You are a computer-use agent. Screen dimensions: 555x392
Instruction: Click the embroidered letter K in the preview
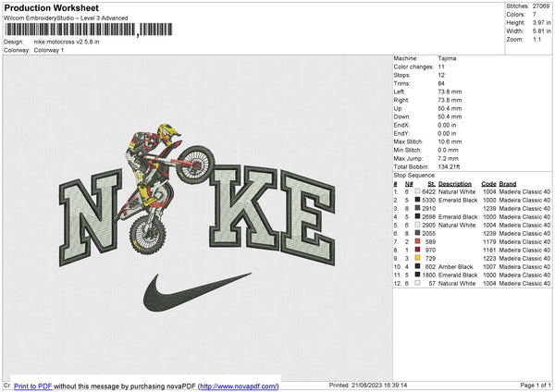point(243,206)
